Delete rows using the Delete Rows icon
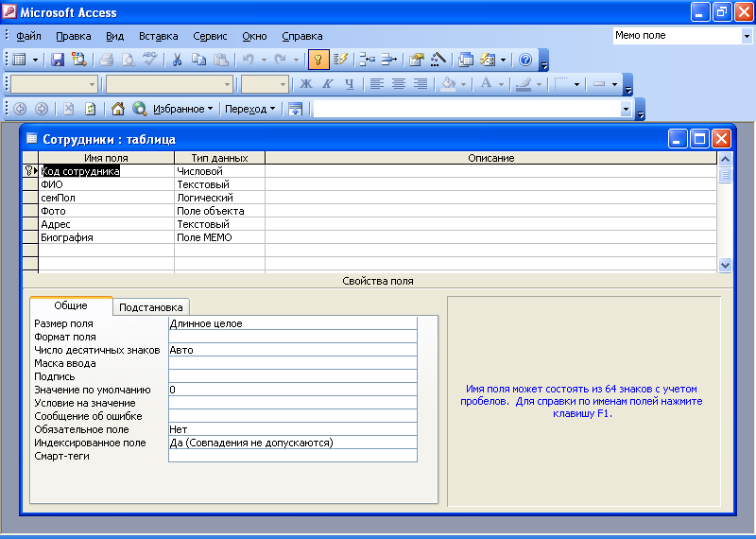The height and width of the screenshot is (539, 756). click(388, 60)
